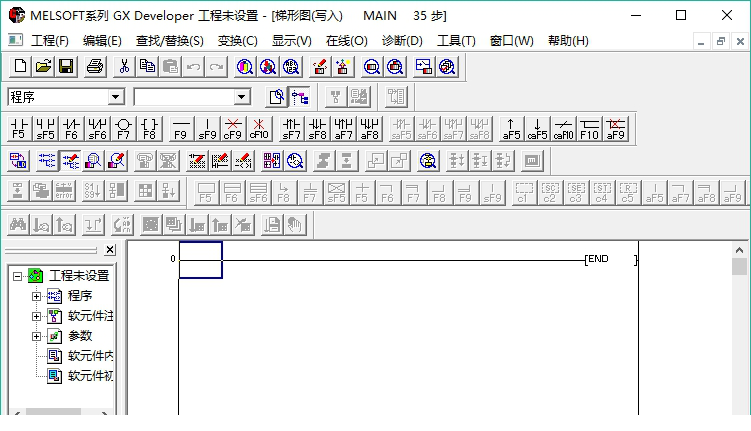Expand the 参数 tree node
This screenshot has width=751, height=431.
(x=36, y=337)
